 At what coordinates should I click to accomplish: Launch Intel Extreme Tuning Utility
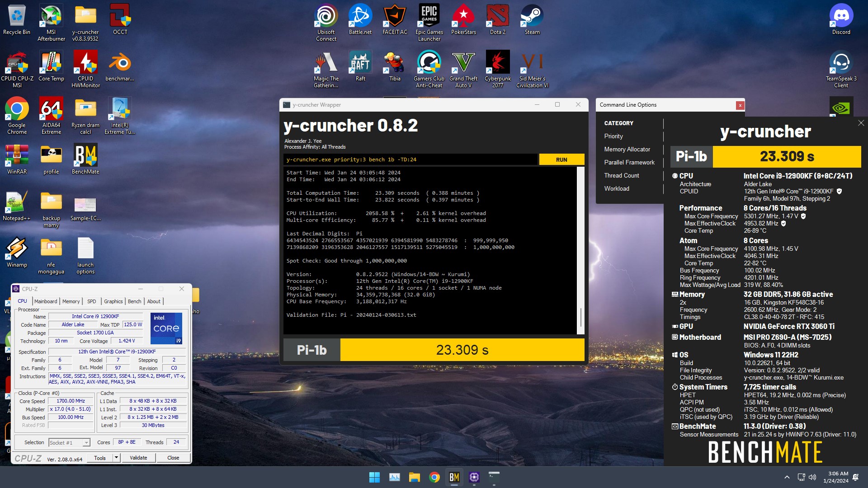click(120, 116)
